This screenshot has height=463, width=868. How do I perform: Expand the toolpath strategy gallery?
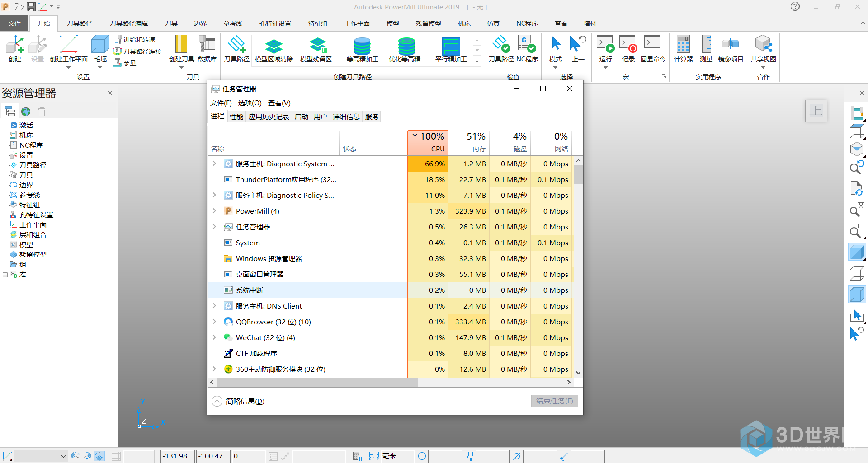477,61
